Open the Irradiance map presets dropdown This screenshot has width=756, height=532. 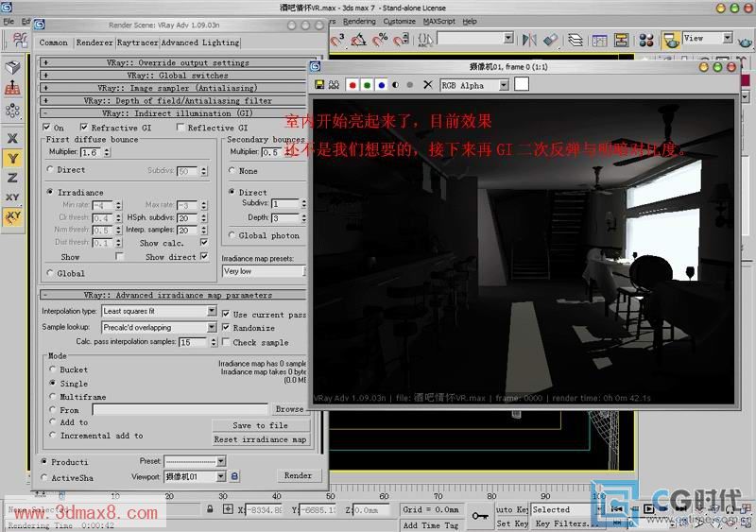[x=264, y=271]
